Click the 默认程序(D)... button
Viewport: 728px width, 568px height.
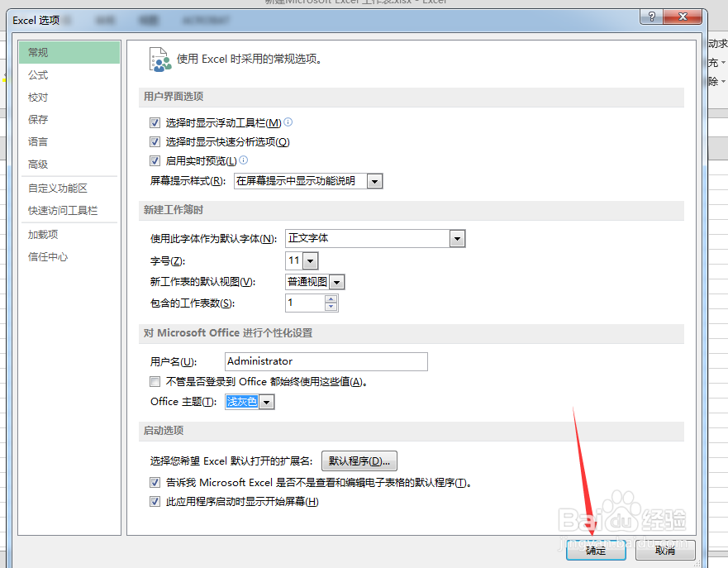point(359,461)
